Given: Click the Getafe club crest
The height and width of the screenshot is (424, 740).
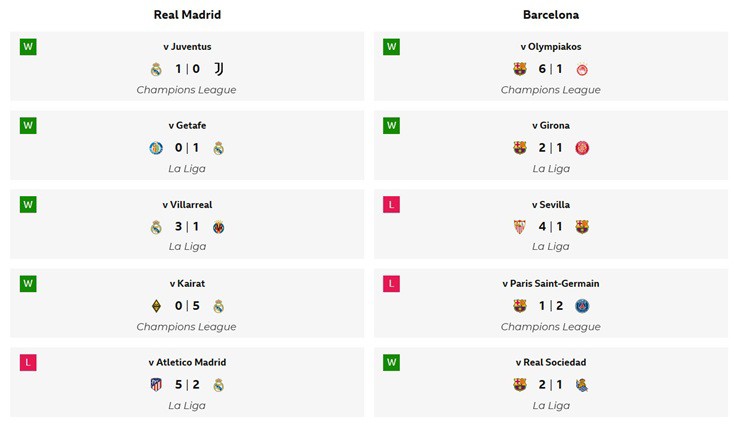Looking at the screenshot, I should pos(155,148).
